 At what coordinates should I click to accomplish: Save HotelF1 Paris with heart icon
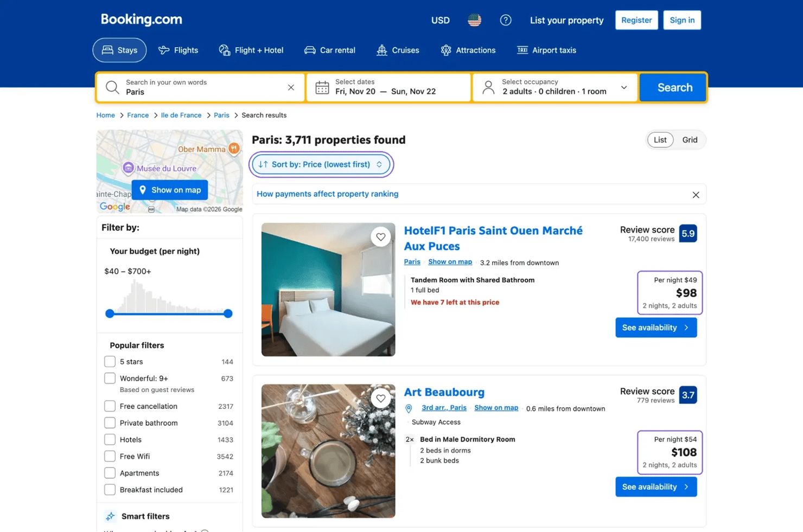tap(381, 237)
